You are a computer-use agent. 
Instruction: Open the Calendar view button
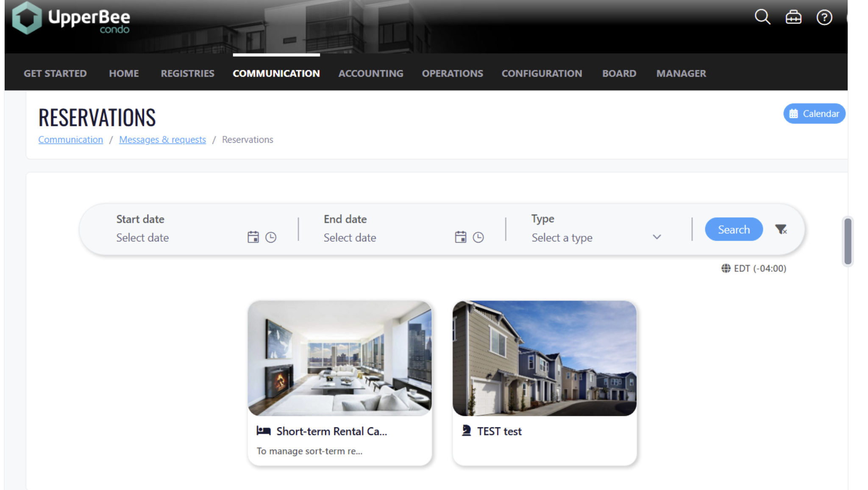[814, 114]
